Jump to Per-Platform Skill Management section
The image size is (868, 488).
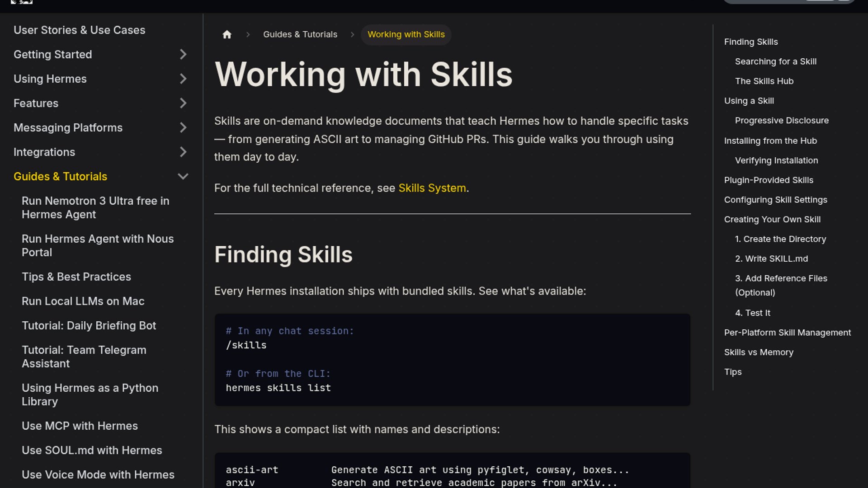[788, 333]
